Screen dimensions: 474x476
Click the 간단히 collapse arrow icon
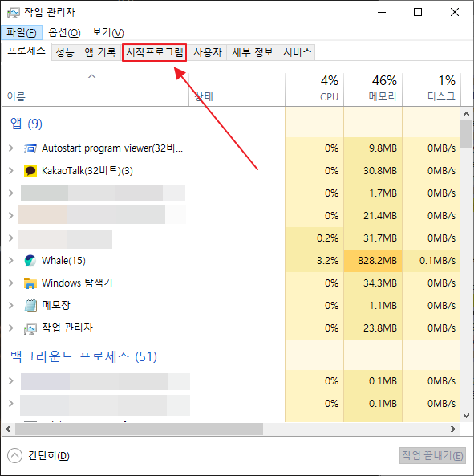tap(15, 456)
